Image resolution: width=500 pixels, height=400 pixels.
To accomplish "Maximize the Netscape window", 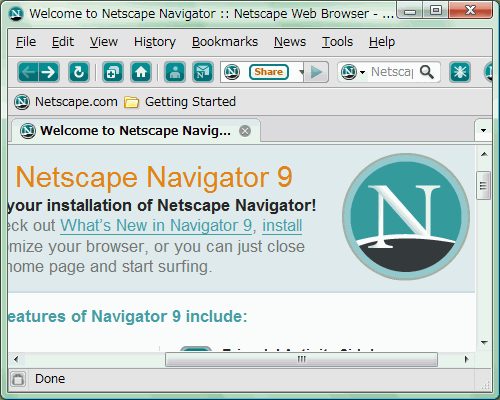I will click(x=436, y=11).
